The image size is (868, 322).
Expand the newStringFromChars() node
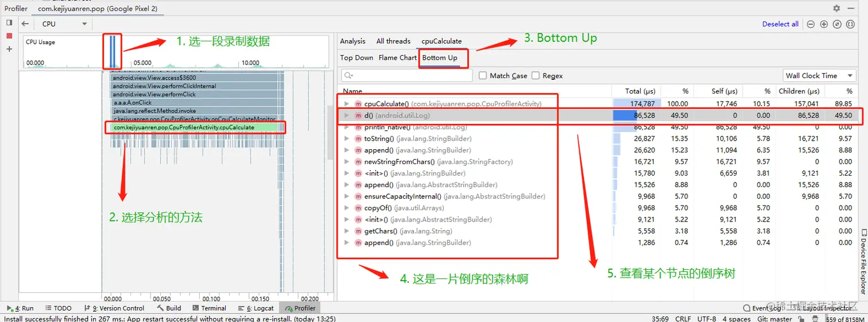pyautogui.click(x=346, y=162)
